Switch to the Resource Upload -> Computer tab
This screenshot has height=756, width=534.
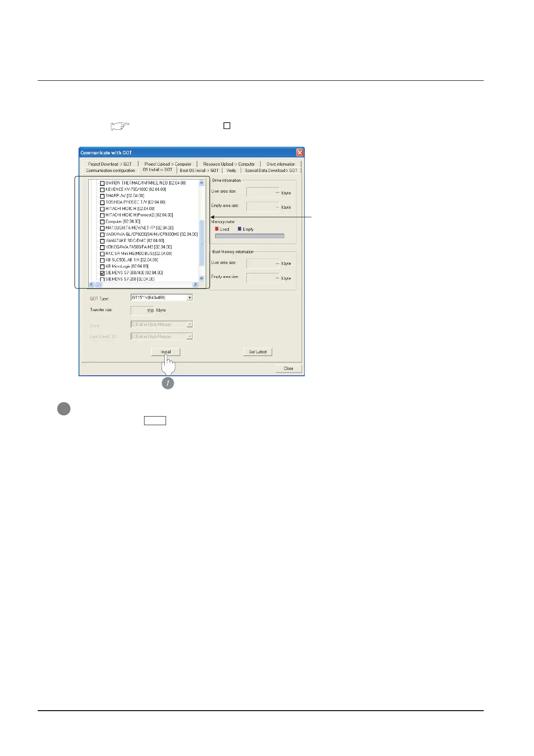click(229, 164)
